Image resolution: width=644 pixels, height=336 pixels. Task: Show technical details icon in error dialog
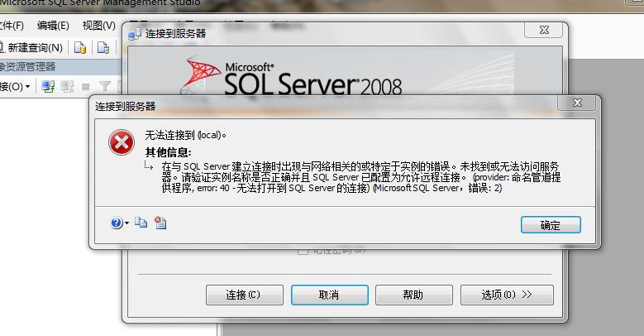coord(160,223)
